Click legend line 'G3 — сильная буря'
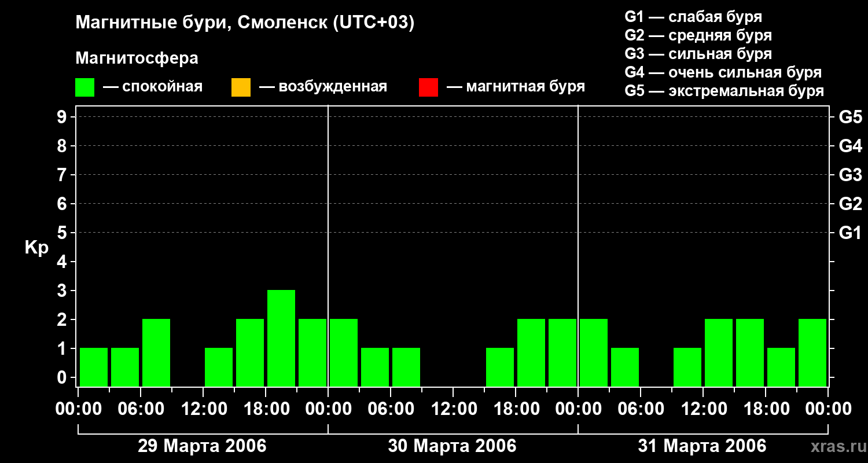The width and height of the screenshot is (868, 463). coord(698,54)
